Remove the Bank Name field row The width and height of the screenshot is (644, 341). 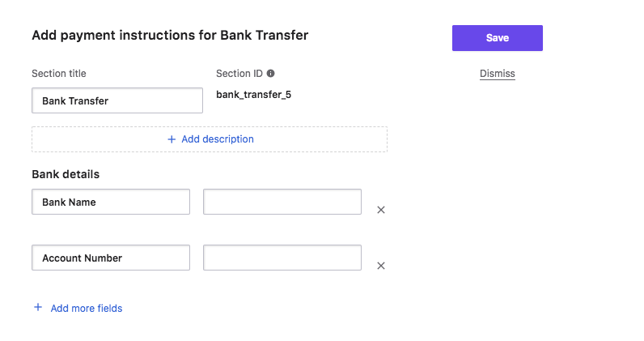[381, 210]
